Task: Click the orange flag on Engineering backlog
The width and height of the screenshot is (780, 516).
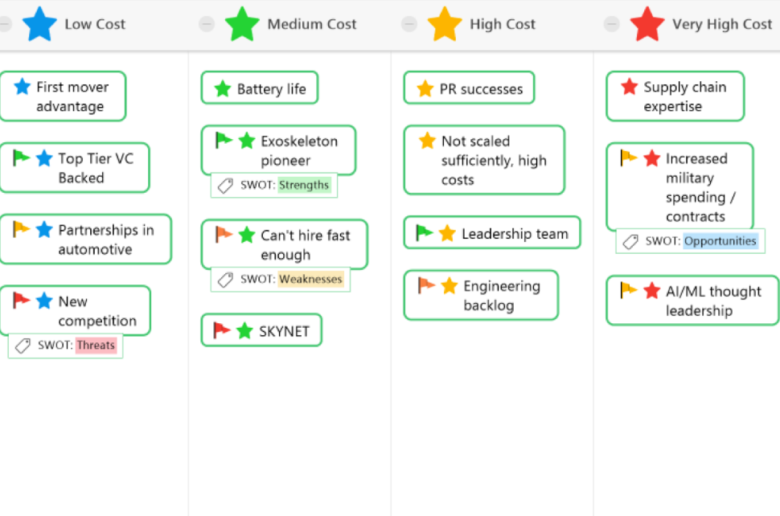Action: click(x=426, y=285)
